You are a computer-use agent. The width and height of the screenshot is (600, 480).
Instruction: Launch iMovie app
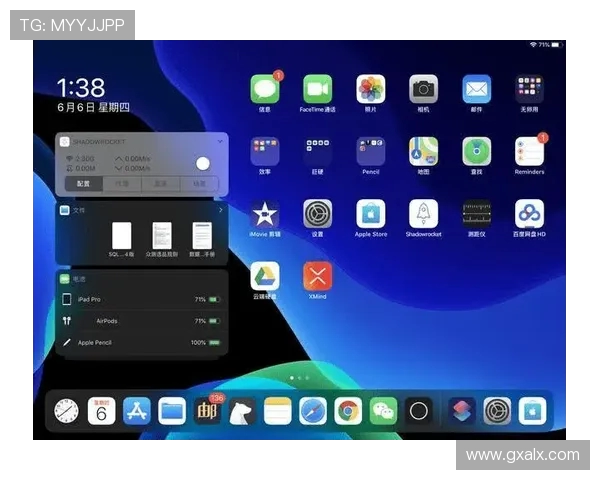264,213
